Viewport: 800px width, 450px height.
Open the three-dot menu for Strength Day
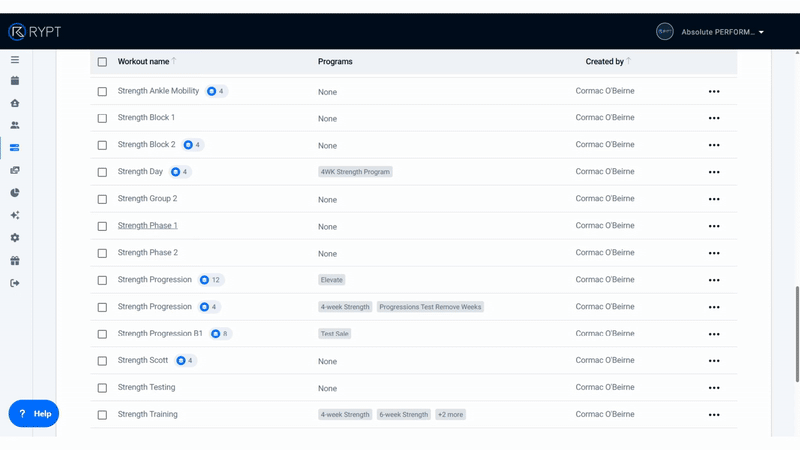click(x=714, y=172)
